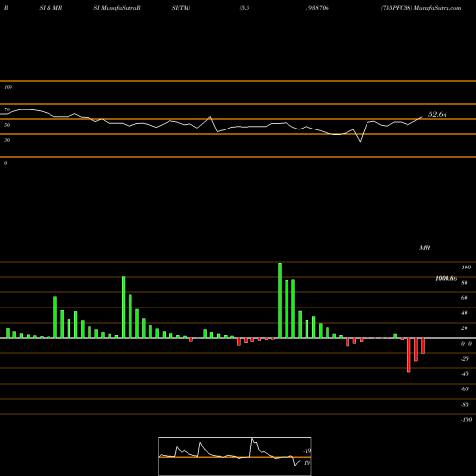
Task: Click the MunafaSutra.com header text
Action: [x=438, y=8]
